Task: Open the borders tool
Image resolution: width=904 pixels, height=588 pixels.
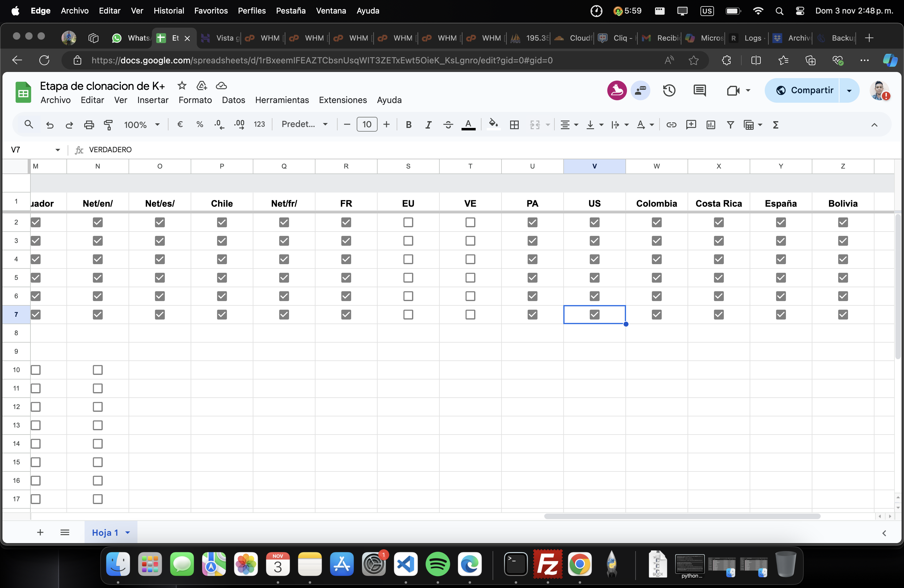Action: coord(514,125)
